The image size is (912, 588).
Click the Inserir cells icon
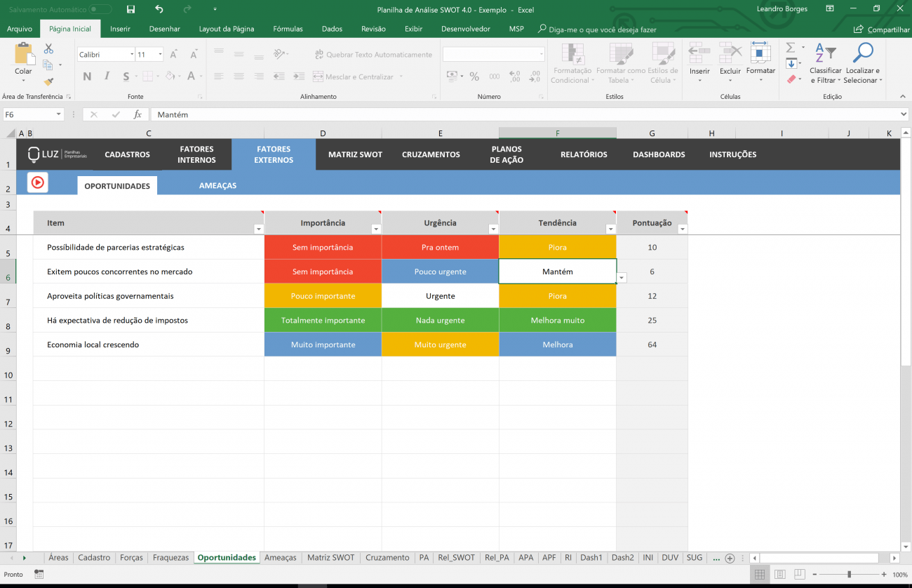tap(699, 55)
